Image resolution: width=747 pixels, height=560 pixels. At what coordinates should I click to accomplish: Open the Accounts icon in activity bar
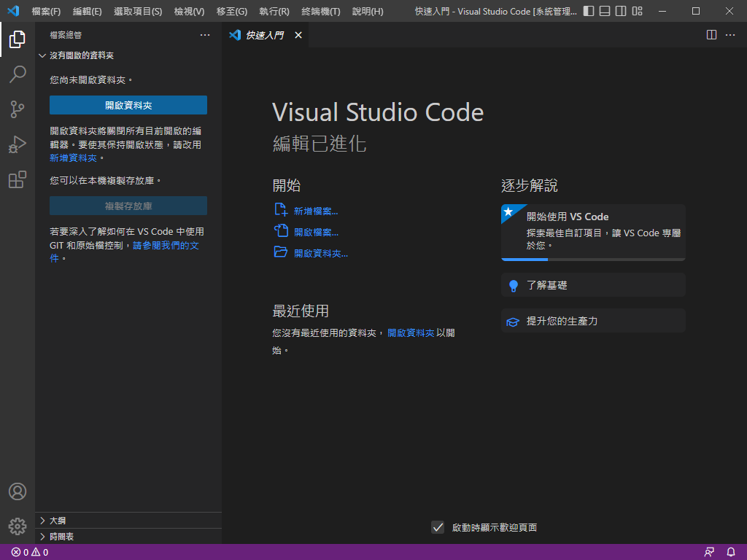point(18,491)
